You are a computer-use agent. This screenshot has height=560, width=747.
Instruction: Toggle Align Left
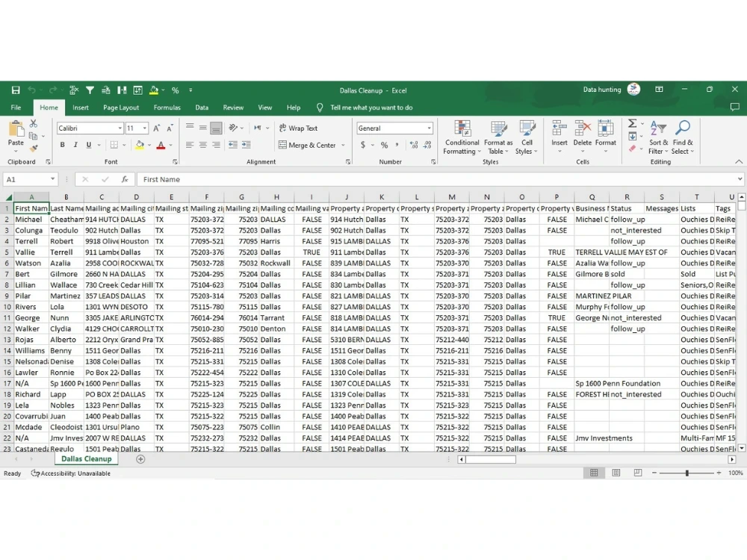pos(190,145)
